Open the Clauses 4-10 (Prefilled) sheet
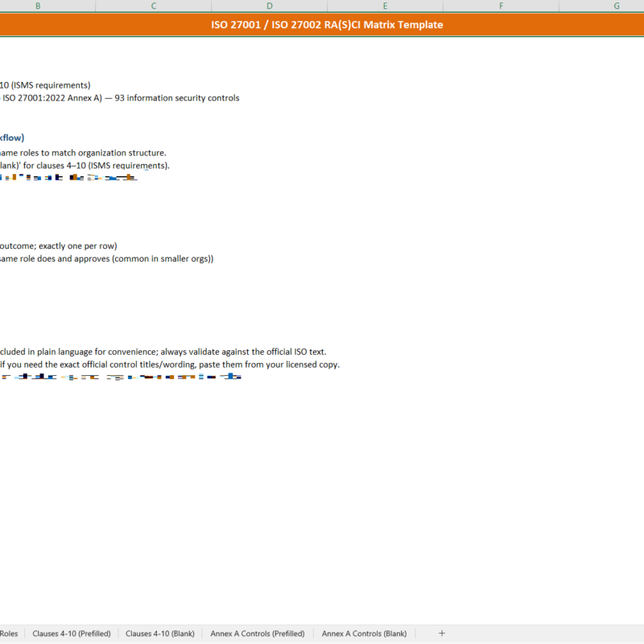The height and width of the screenshot is (644, 644). tap(72, 634)
